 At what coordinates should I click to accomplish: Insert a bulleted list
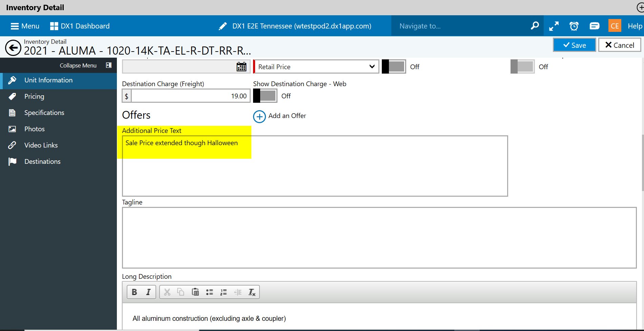(209, 292)
